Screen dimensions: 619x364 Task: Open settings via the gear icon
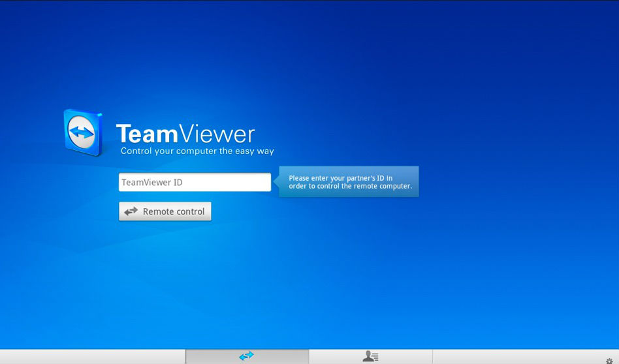tap(609, 361)
